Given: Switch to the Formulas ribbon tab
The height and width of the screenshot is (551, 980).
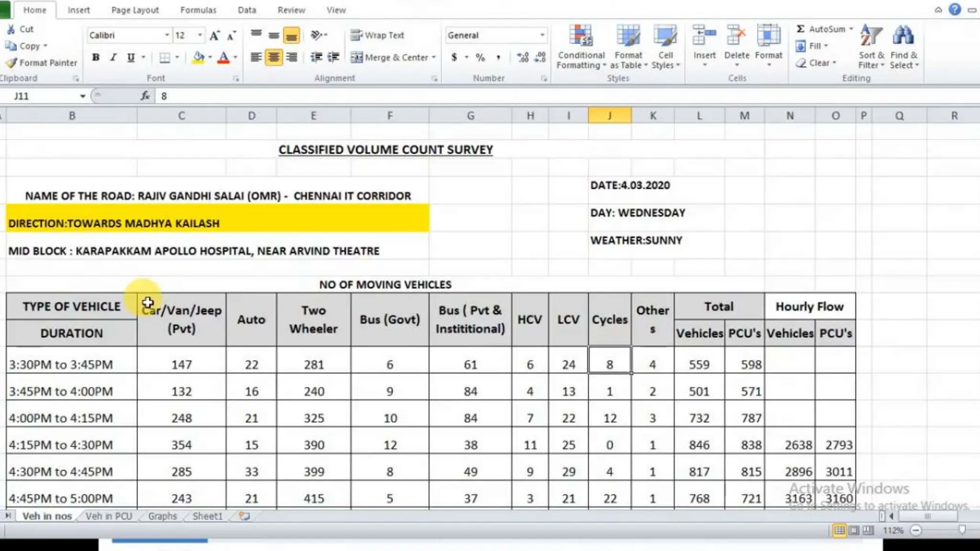Looking at the screenshot, I should 198,10.
